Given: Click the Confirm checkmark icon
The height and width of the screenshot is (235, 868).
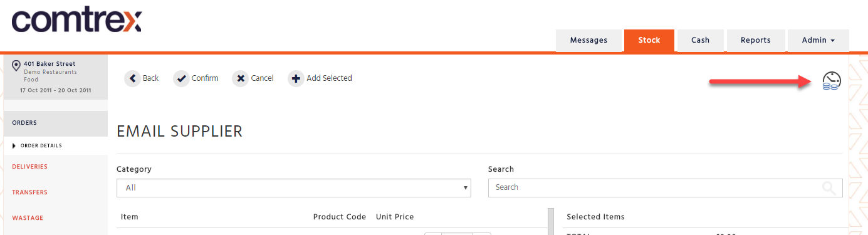Looking at the screenshot, I should [x=181, y=78].
